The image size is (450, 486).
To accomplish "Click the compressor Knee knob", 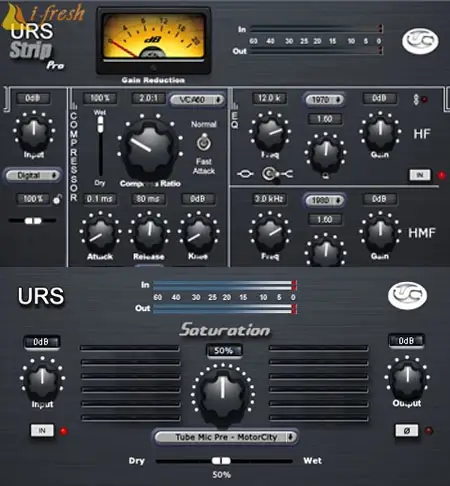I will pos(198,233).
